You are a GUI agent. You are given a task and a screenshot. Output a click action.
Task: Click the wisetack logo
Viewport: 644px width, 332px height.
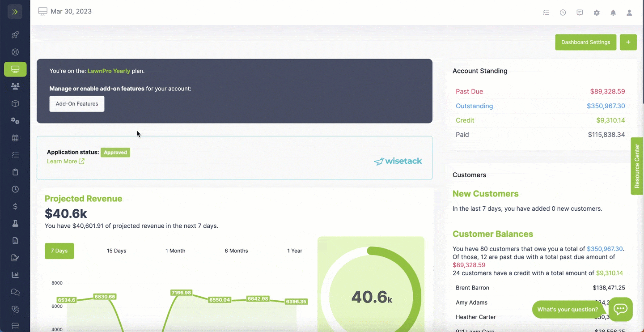[x=398, y=161]
